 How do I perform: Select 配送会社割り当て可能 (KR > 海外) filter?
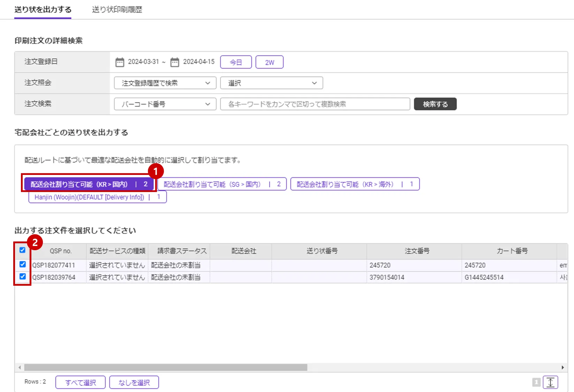click(x=355, y=184)
